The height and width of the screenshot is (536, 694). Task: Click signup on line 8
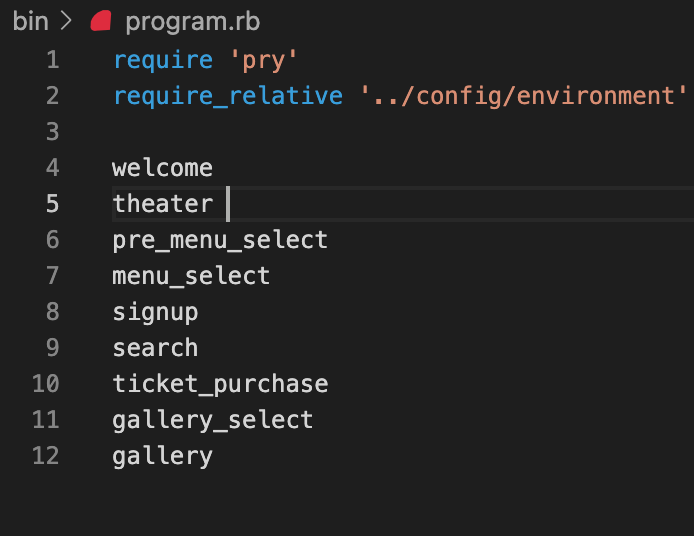(x=155, y=312)
